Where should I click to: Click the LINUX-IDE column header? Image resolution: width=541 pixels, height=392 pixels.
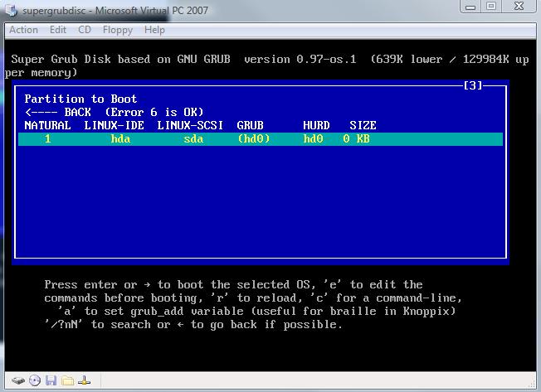tap(115, 125)
